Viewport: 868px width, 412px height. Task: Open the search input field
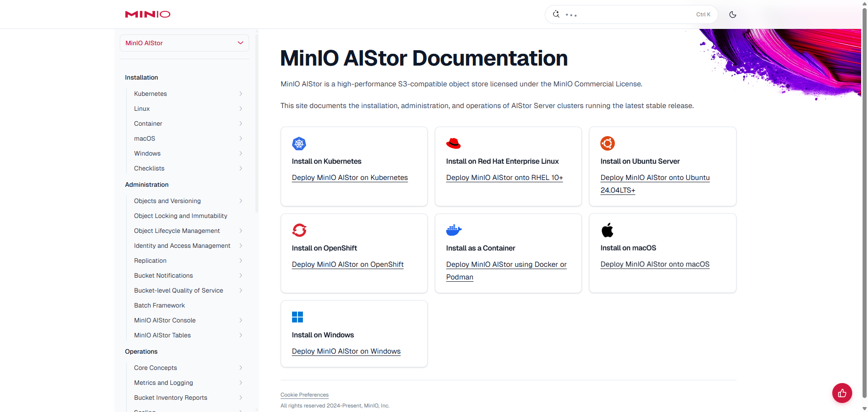pyautogui.click(x=631, y=14)
